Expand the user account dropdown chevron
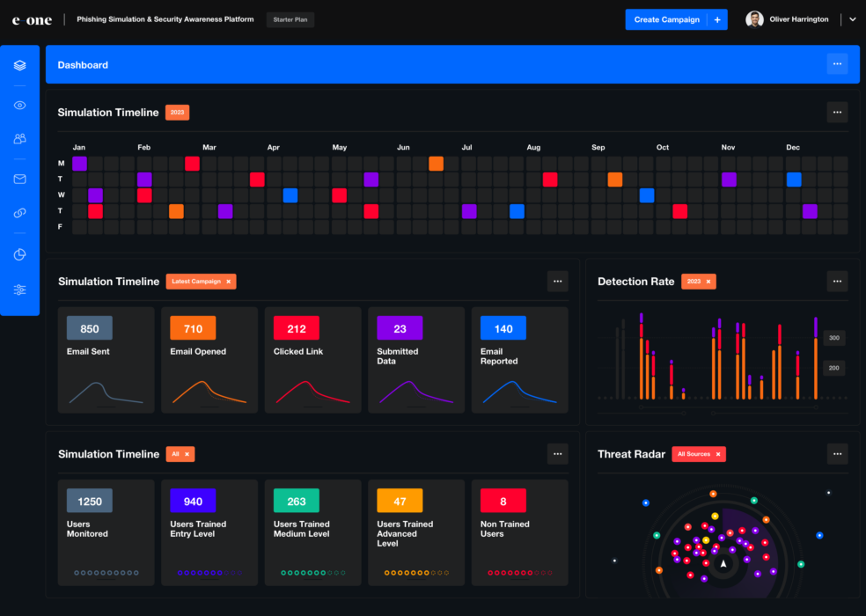Image resolution: width=866 pixels, height=616 pixels. [852, 19]
